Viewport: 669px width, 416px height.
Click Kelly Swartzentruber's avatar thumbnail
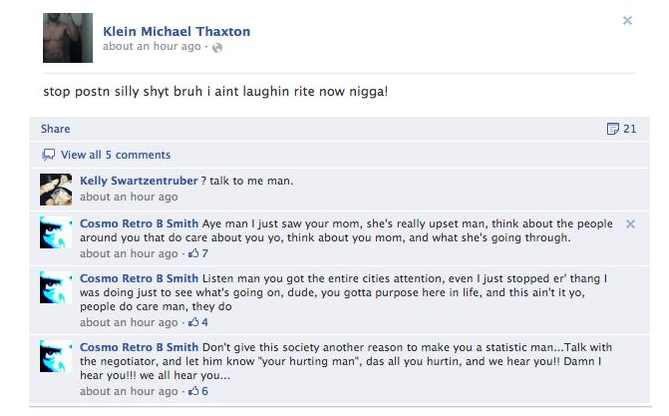click(x=56, y=189)
